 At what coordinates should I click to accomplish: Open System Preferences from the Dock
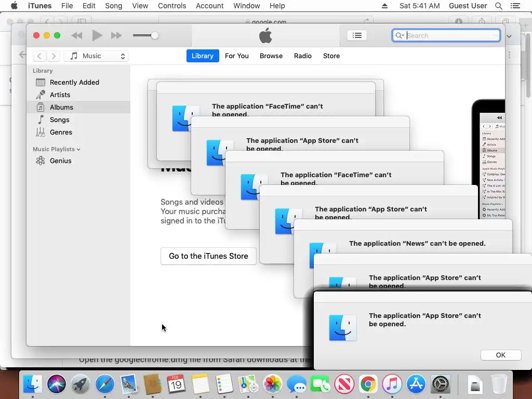tap(440, 384)
